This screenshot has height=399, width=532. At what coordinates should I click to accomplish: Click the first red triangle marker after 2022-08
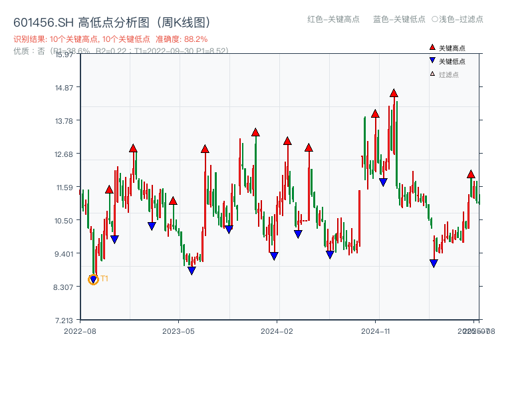tap(110, 188)
